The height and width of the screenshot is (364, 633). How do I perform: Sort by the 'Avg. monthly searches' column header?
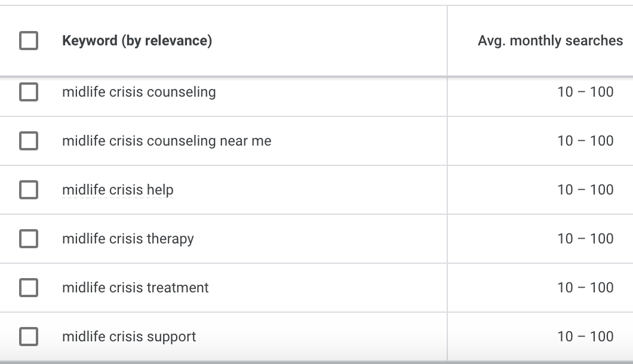(550, 41)
